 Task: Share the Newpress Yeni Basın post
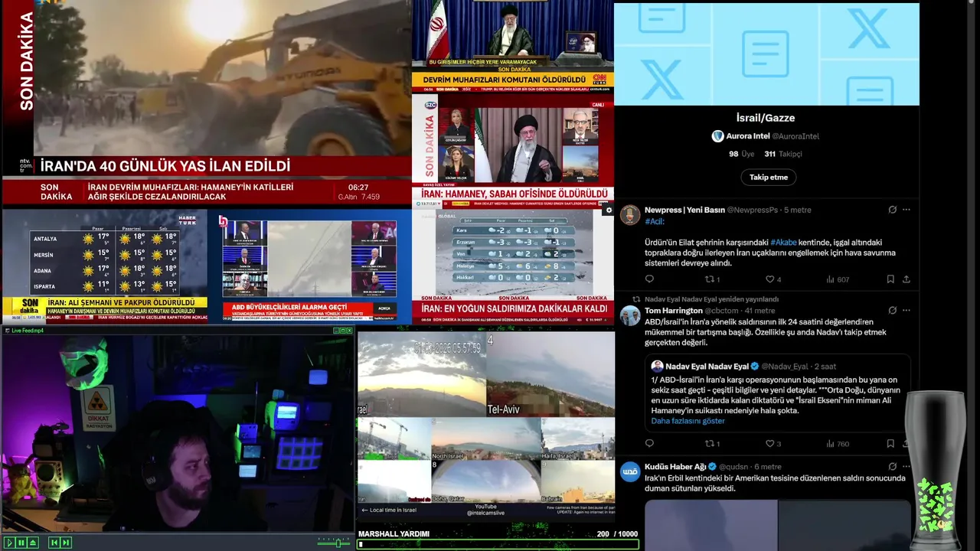click(x=906, y=279)
